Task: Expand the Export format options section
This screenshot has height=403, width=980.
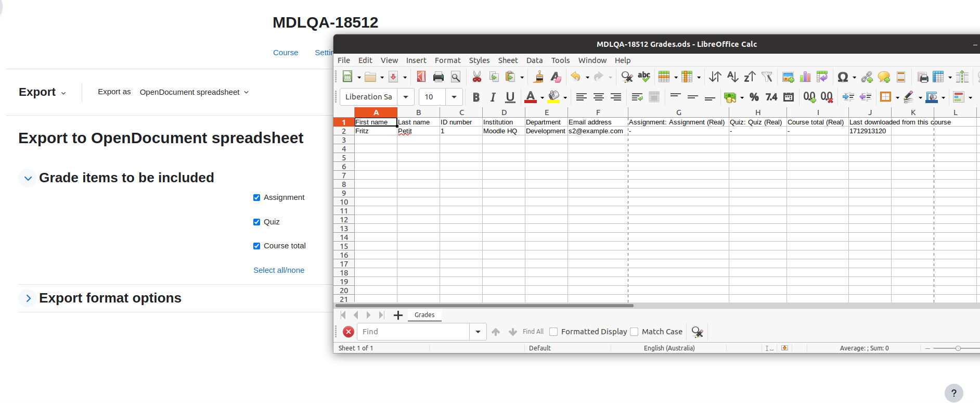Action: [28, 298]
